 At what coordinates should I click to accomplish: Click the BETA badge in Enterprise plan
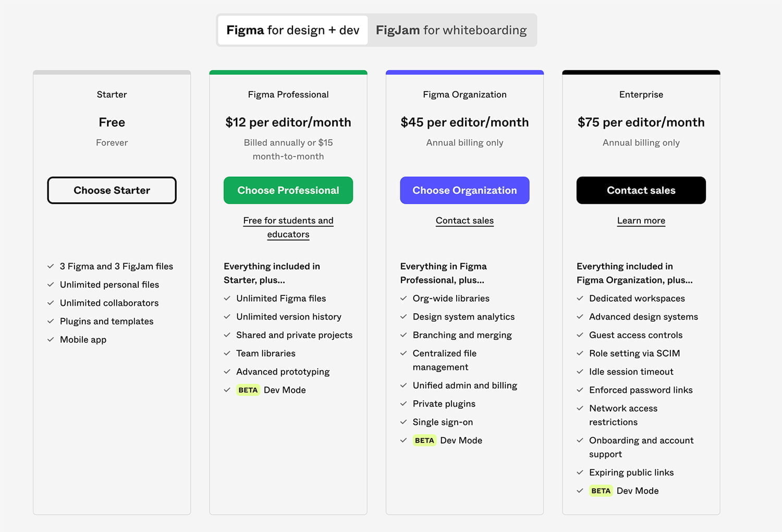[x=601, y=491]
